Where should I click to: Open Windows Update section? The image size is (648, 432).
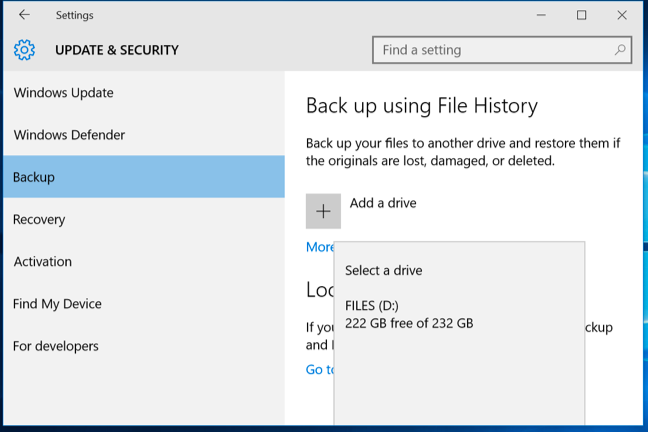pyautogui.click(x=64, y=93)
